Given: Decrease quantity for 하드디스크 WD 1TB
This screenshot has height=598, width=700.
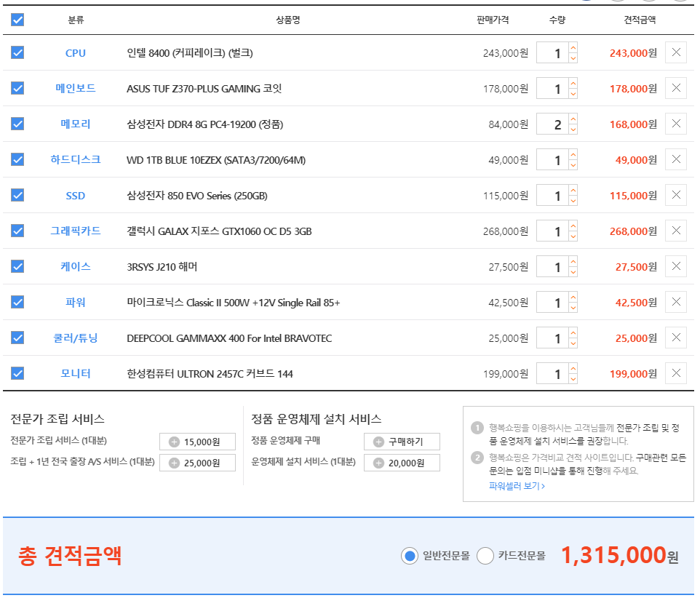Looking at the screenshot, I should pos(573,165).
